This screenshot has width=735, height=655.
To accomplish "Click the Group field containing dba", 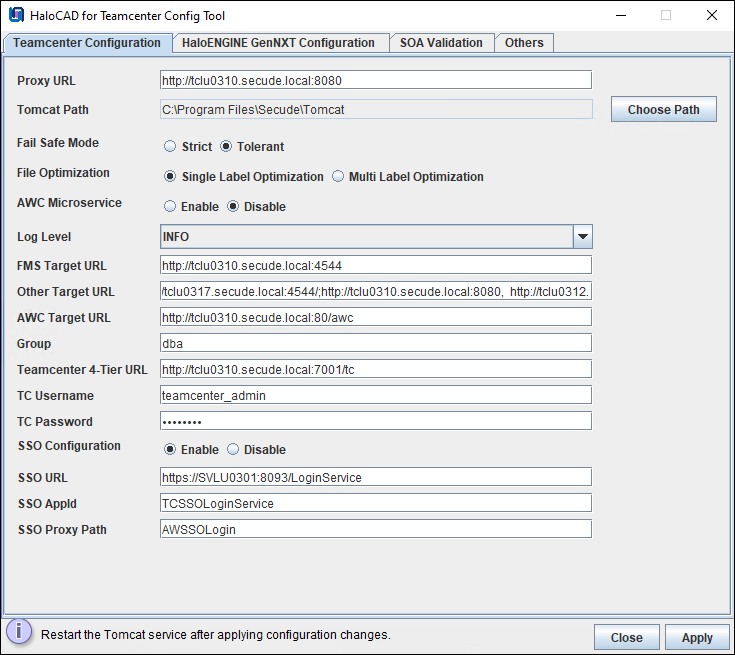I will pos(375,343).
